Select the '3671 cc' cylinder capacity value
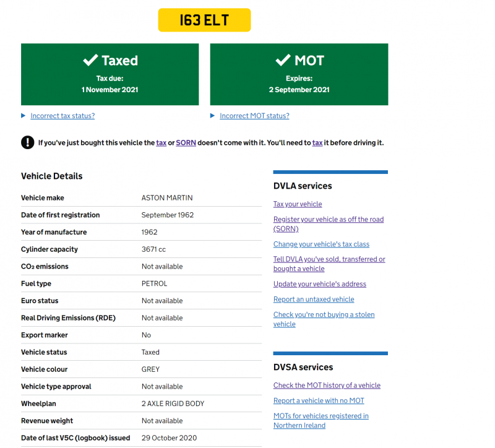This screenshot has height=448, width=495. tap(153, 249)
